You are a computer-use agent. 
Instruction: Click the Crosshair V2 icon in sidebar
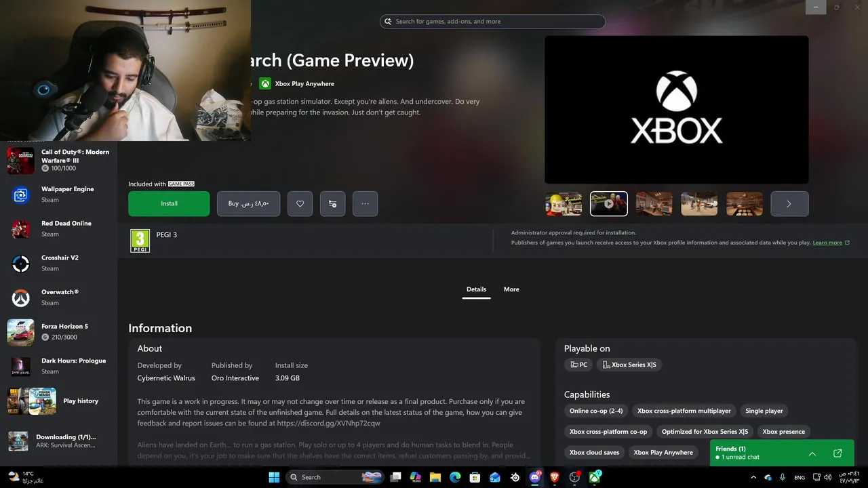click(20, 263)
